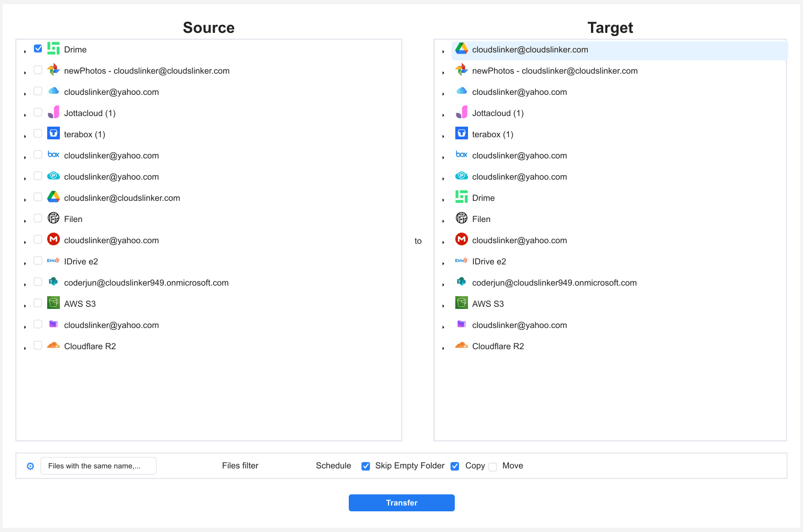Expand Jottacloud (1) node in Source

coord(25,115)
